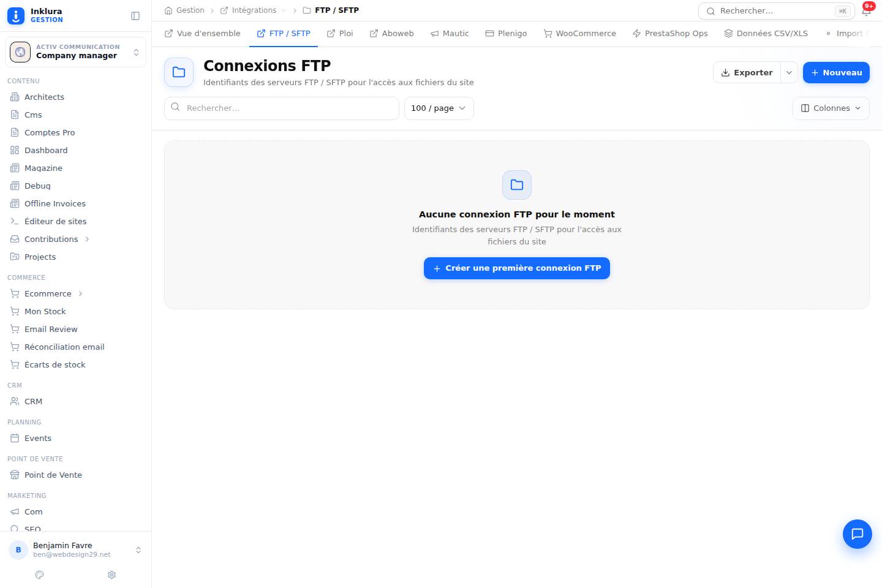This screenshot has height=588, width=882.
Task: Switch to the Mautic tab
Action: [450, 34]
